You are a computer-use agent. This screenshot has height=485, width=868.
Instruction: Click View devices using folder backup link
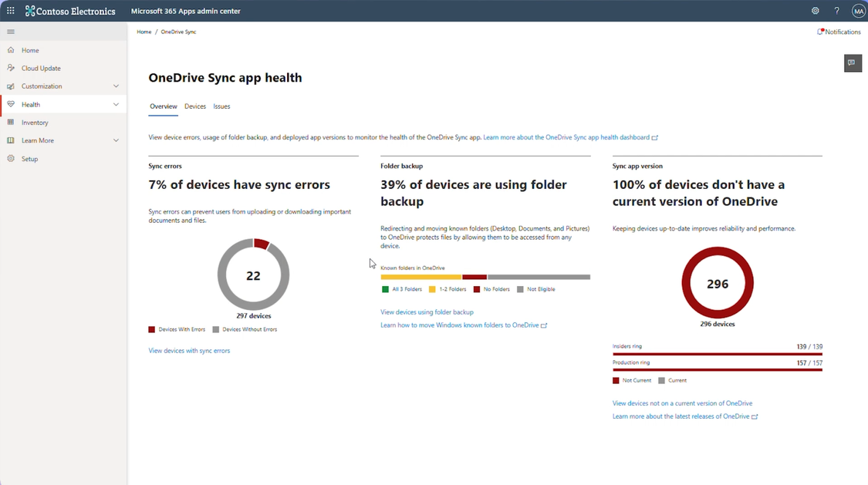point(427,312)
